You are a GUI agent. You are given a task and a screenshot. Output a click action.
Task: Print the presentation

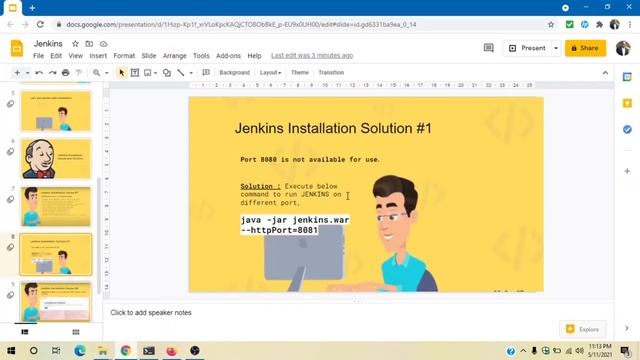[65, 73]
